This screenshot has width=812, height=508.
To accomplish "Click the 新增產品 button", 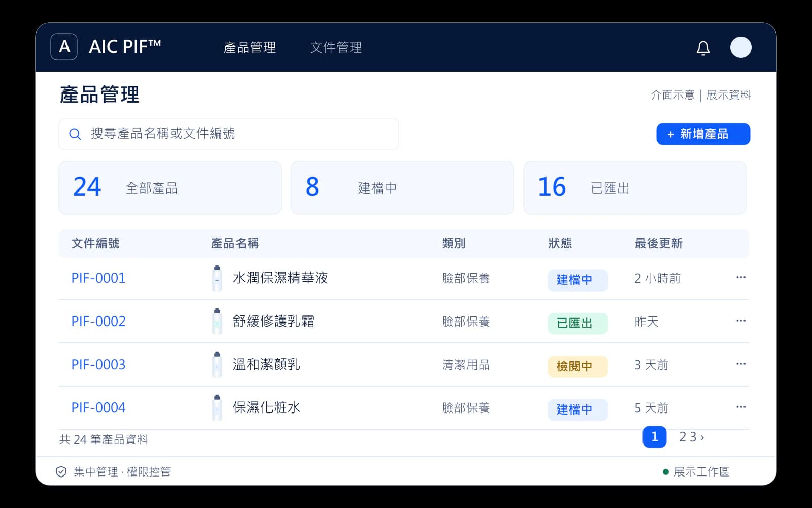I will coord(703,134).
